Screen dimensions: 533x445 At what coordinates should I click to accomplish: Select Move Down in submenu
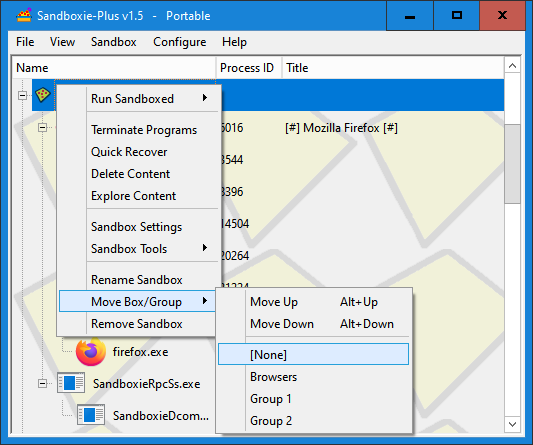point(313,324)
